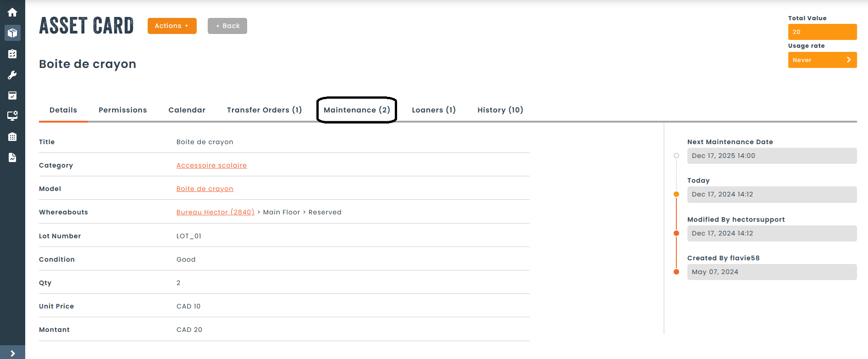This screenshot has width=868, height=359.
Task: Open the reports chart file icon
Action: click(x=12, y=157)
